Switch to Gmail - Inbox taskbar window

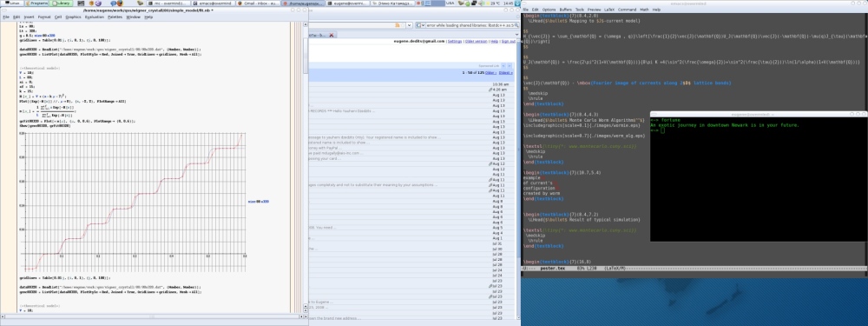pos(259,3)
